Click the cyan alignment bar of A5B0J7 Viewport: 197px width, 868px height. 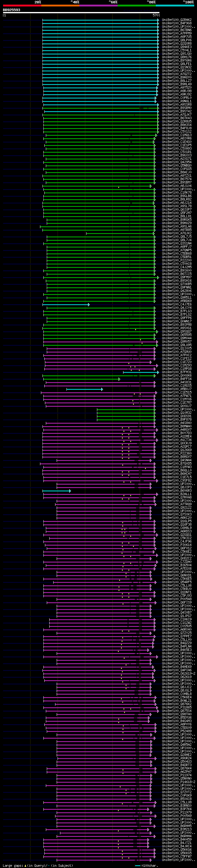pos(85,389)
